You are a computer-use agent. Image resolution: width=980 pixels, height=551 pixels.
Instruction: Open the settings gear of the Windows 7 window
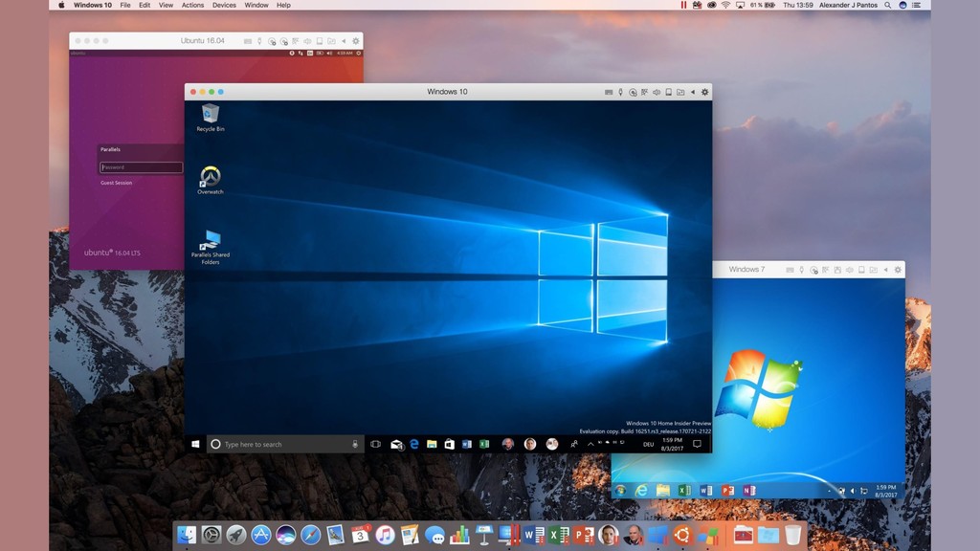(898, 270)
